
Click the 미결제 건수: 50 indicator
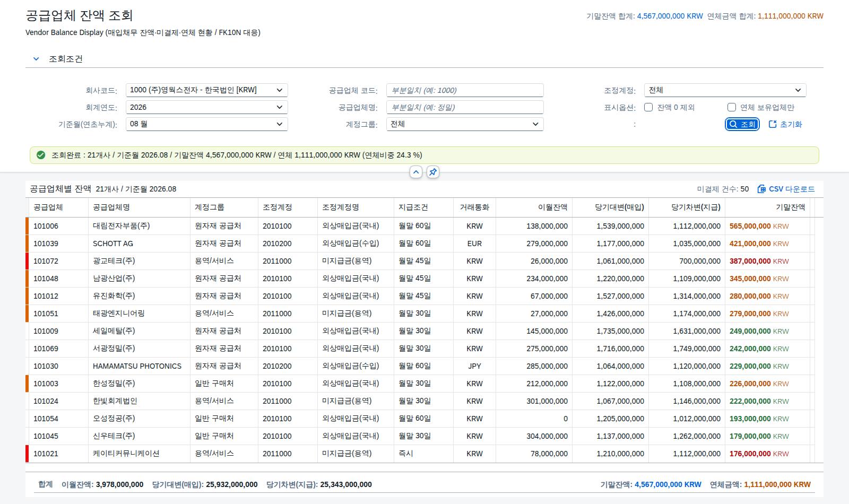(723, 189)
